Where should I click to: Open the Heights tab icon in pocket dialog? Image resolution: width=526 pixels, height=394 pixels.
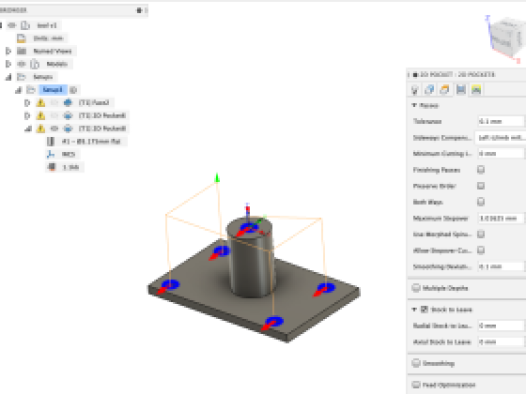click(x=445, y=90)
